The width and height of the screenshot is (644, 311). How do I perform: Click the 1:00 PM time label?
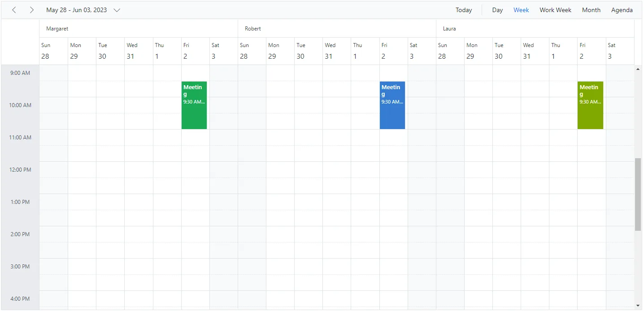(x=20, y=202)
